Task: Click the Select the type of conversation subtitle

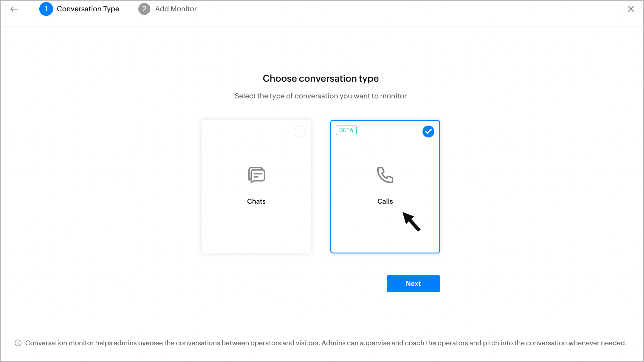Action: [321, 96]
